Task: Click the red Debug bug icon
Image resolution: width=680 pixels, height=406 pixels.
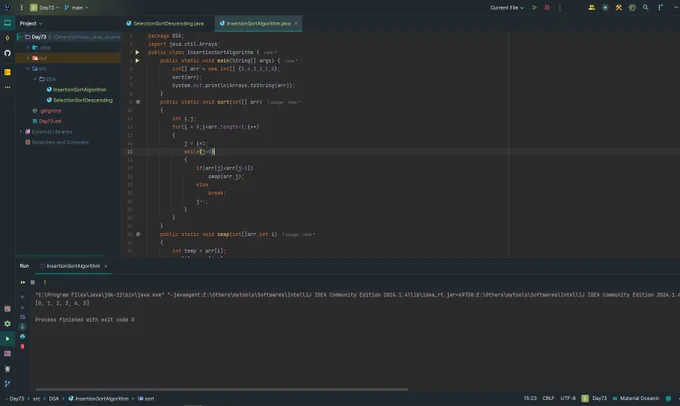Action: (x=547, y=7)
